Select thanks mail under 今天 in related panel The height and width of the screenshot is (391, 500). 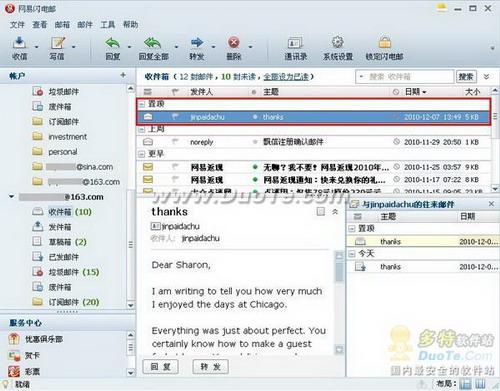tap(423, 267)
